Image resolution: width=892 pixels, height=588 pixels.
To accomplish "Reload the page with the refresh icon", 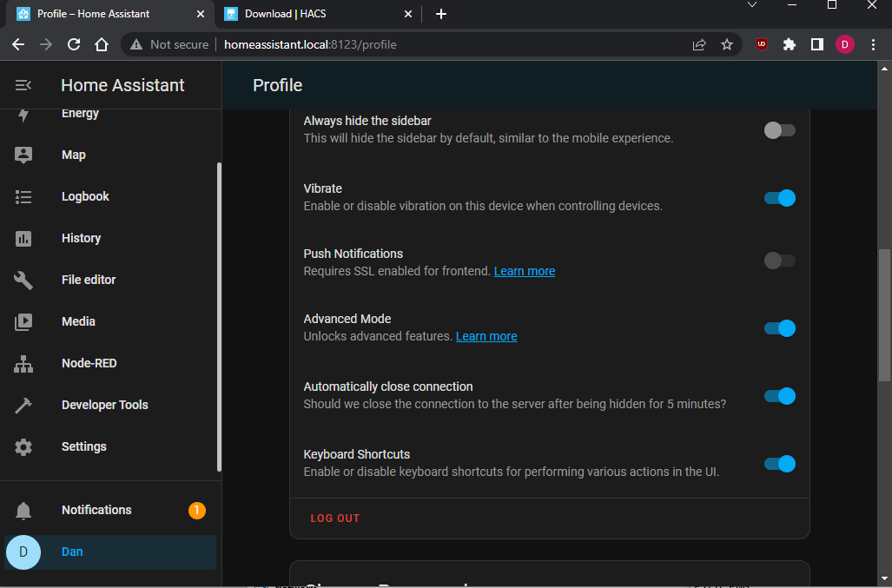I will tap(74, 44).
